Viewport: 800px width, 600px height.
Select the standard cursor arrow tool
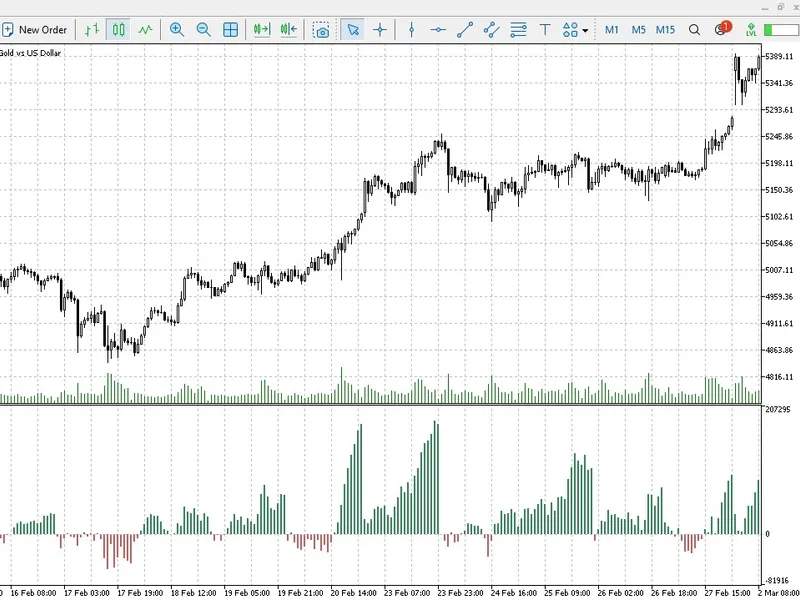point(353,30)
